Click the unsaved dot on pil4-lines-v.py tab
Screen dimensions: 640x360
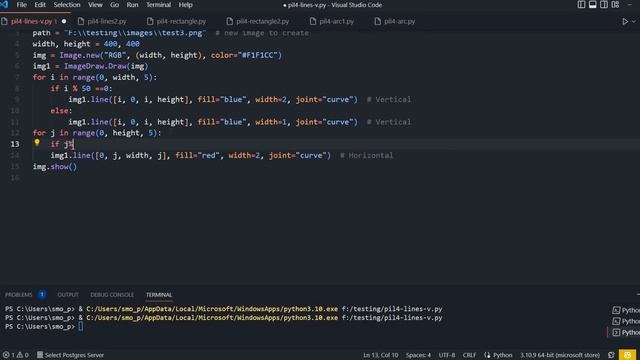pos(64,21)
